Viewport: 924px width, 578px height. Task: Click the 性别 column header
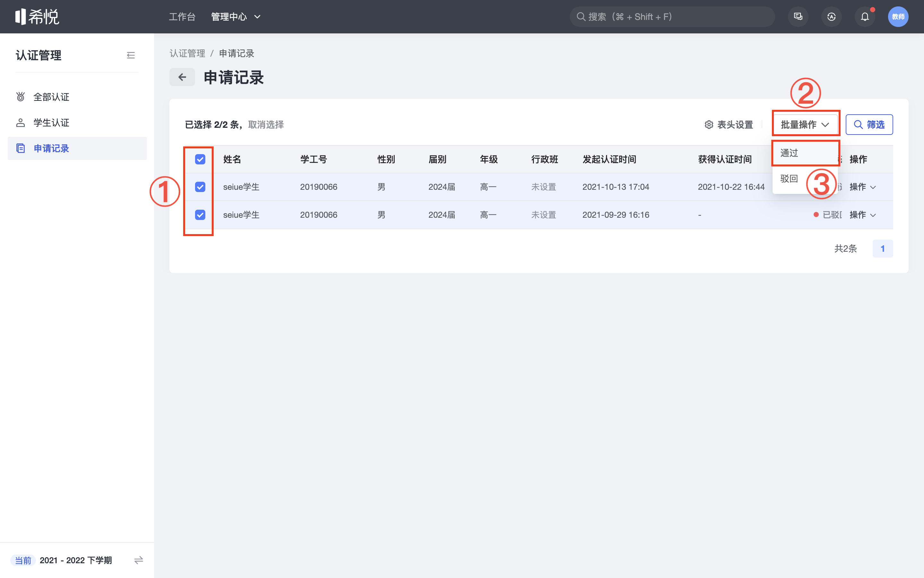(386, 159)
